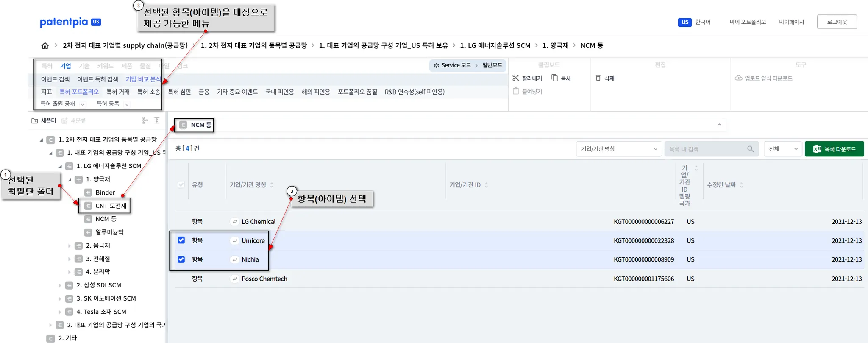Click the CNT 도전재 folder icon
Viewport: 868px width, 343px height.
(x=88, y=206)
